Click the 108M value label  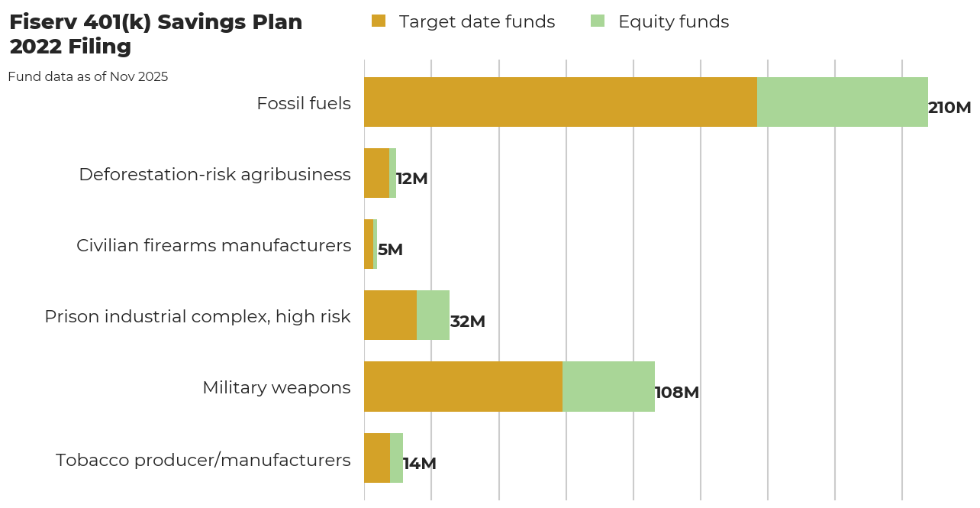click(x=676, y=392)
